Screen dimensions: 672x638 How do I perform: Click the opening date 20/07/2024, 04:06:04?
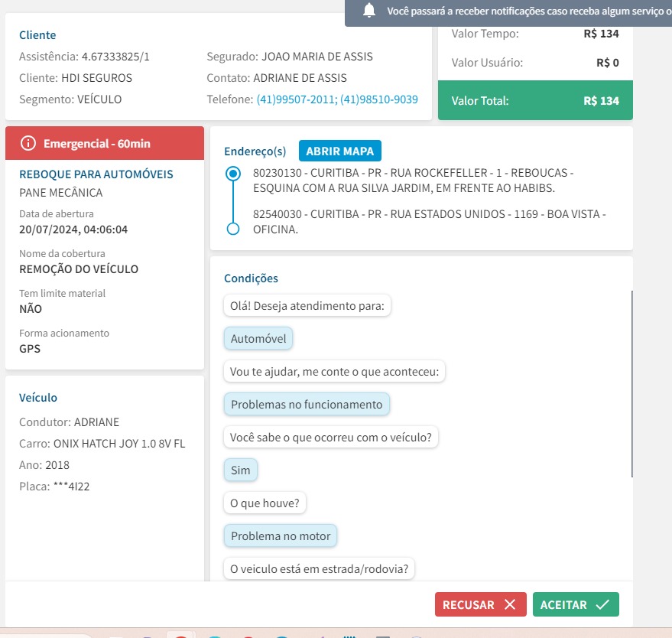[73, 229]
